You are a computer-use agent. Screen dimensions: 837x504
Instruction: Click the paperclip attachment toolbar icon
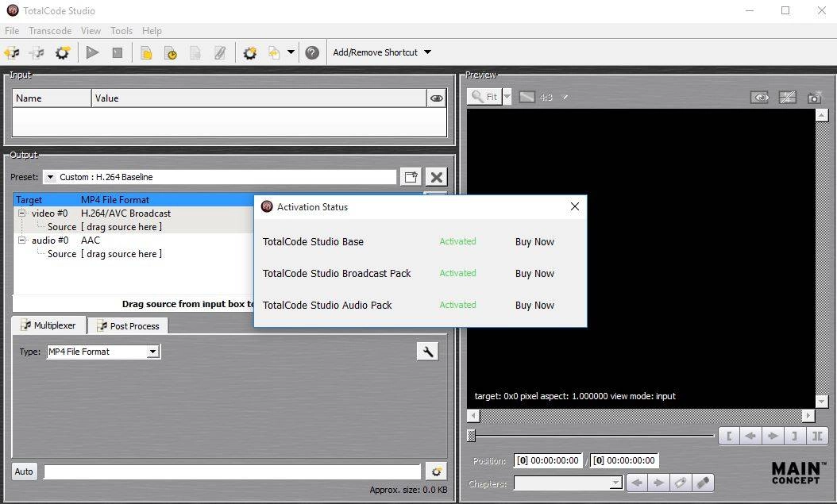click(x=220, y=53)
